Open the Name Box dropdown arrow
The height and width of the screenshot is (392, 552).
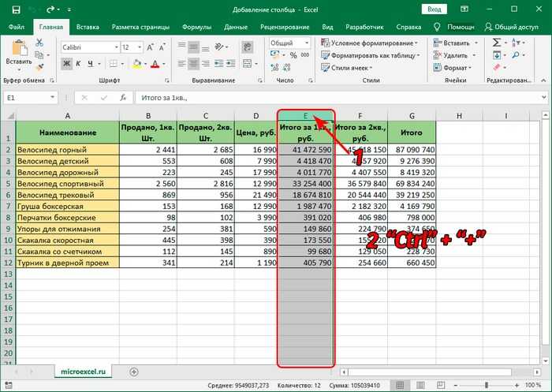pos(52,98)
